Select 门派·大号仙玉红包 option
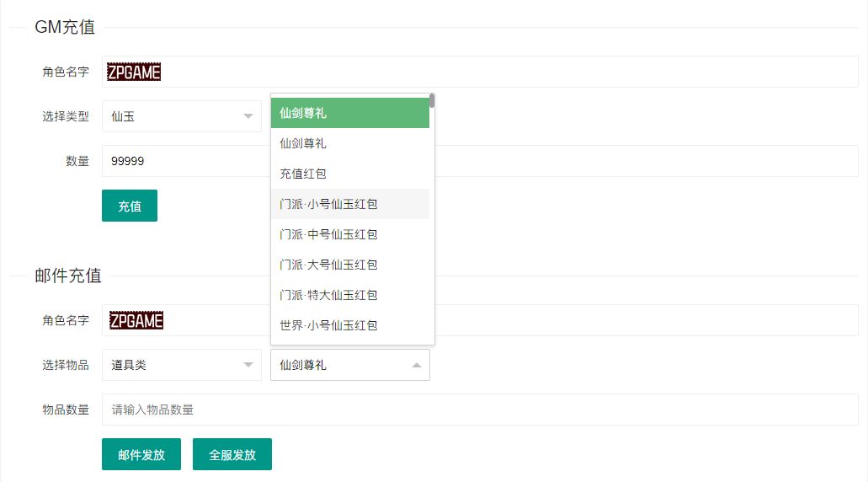Viewport: 868px width, 482px height. click(x=349, y=265)
